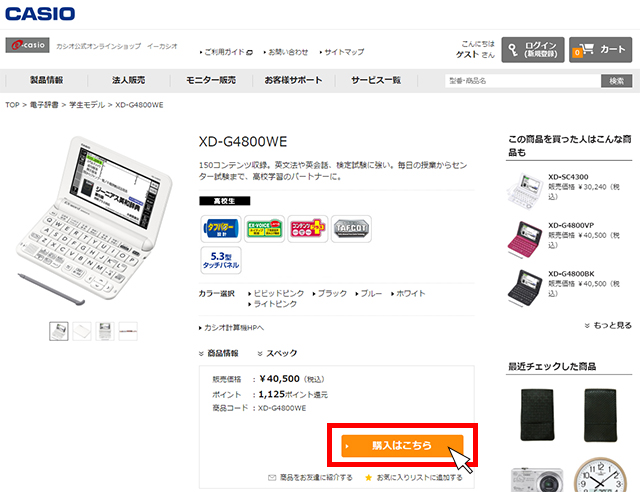The width and height of the screenshot is (640, 492).
Task: Open the e-casio shop logo
Action: (x=27, y=45)
